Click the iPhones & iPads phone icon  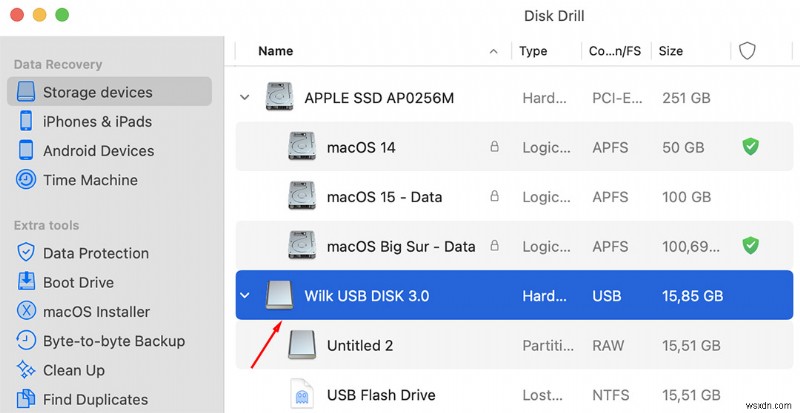[x=26, y=121]
